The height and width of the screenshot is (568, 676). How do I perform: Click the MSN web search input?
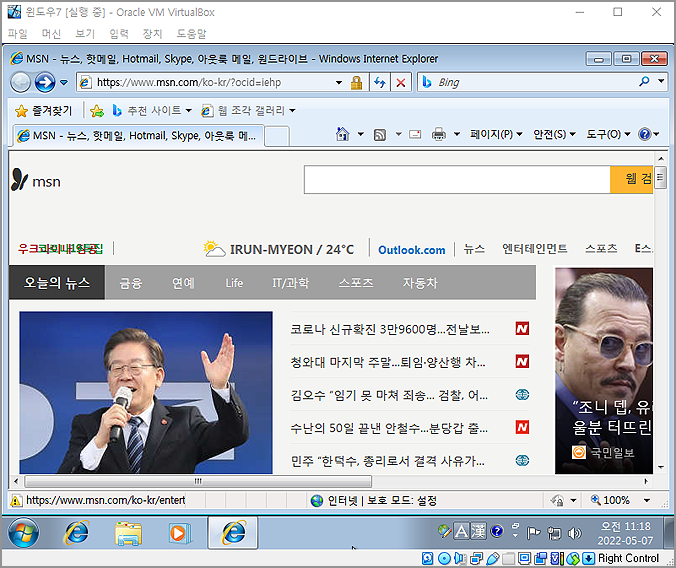[x=457, y=179]
